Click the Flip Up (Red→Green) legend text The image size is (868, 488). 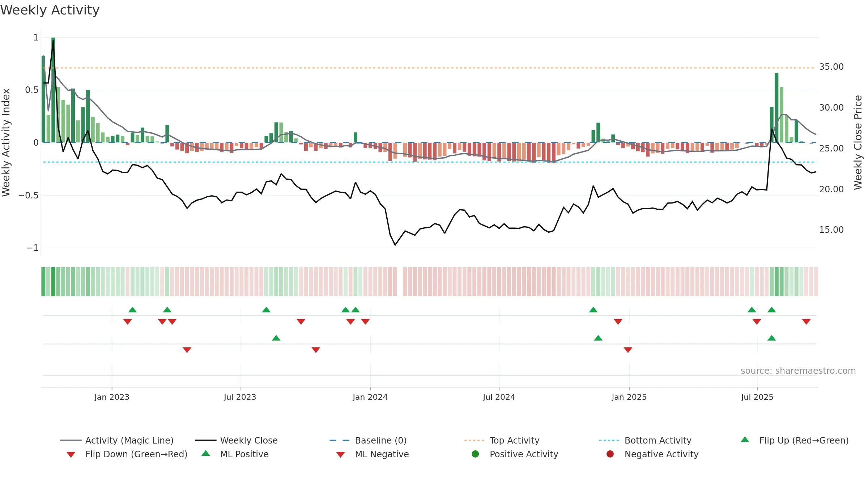[804, 440]
